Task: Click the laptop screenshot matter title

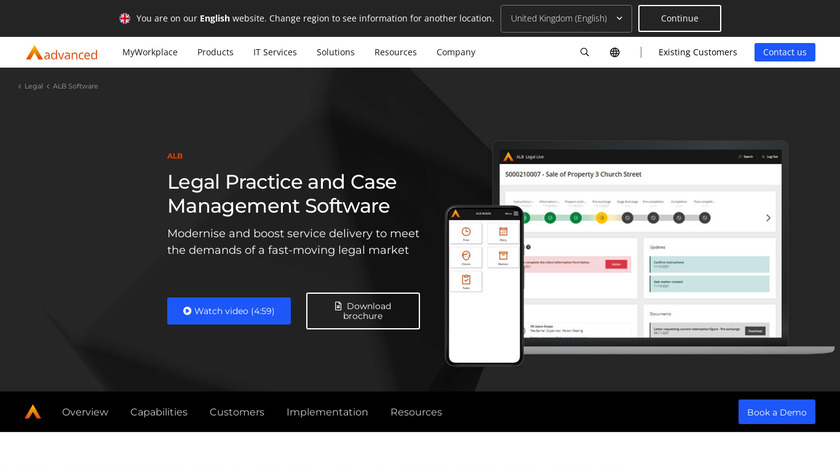Action: [x=573, y=174]
